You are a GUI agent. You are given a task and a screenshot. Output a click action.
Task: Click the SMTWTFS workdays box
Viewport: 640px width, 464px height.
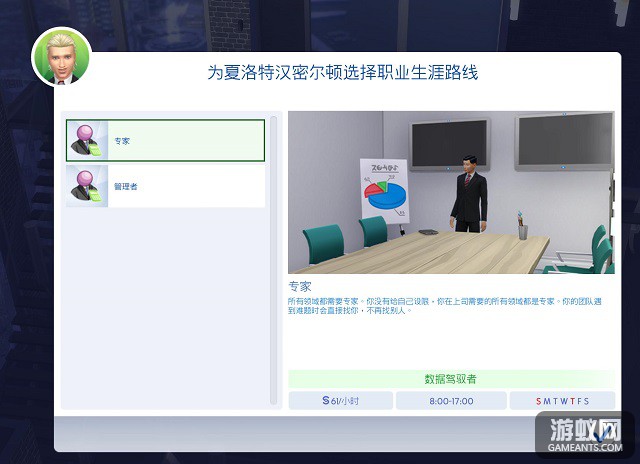(x=562, y=401)
